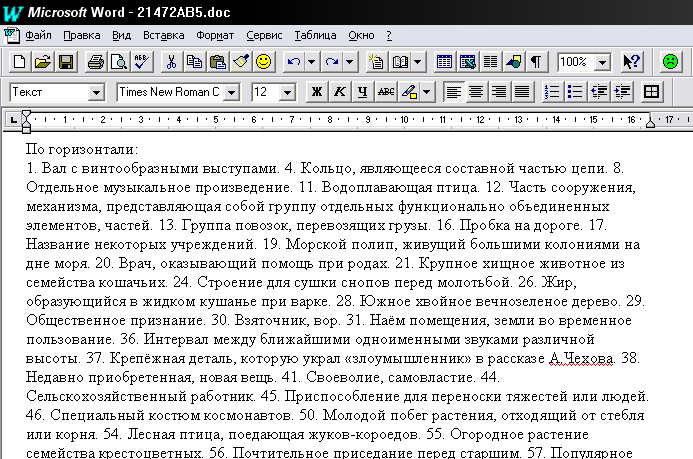Open print preview
This screenshot has width=693, height=459.
tap(119, 62)
